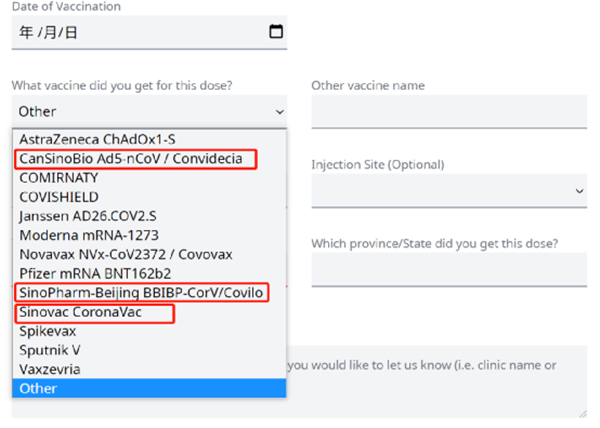Pick COVISHIELD from the list
600x428 pixels.
(x=149, y=197)
